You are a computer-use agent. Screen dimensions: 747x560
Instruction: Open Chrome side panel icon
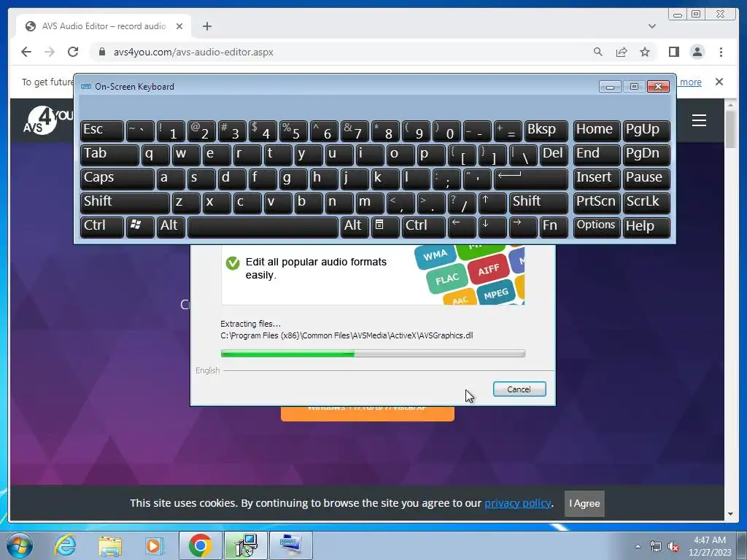click(673, 52)
